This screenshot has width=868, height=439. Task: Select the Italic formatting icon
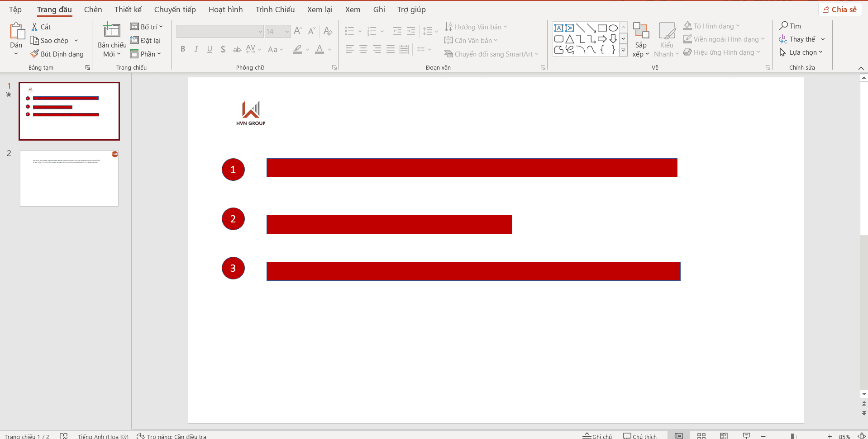coord(196,49)
